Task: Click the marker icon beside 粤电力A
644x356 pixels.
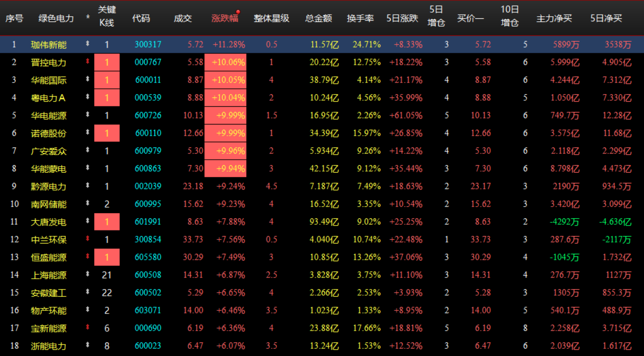Action: click(x=88, y=98)
